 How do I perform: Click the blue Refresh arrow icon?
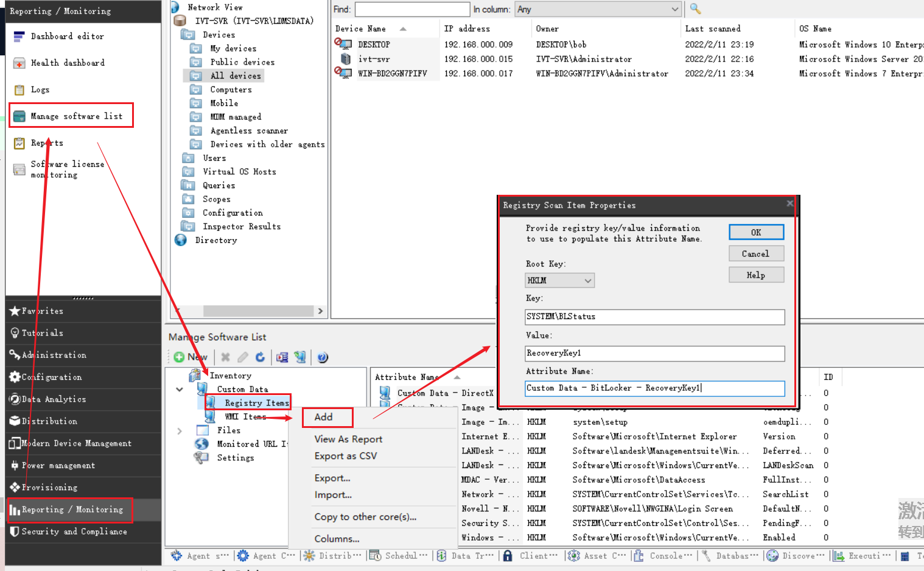pos(260,357)
